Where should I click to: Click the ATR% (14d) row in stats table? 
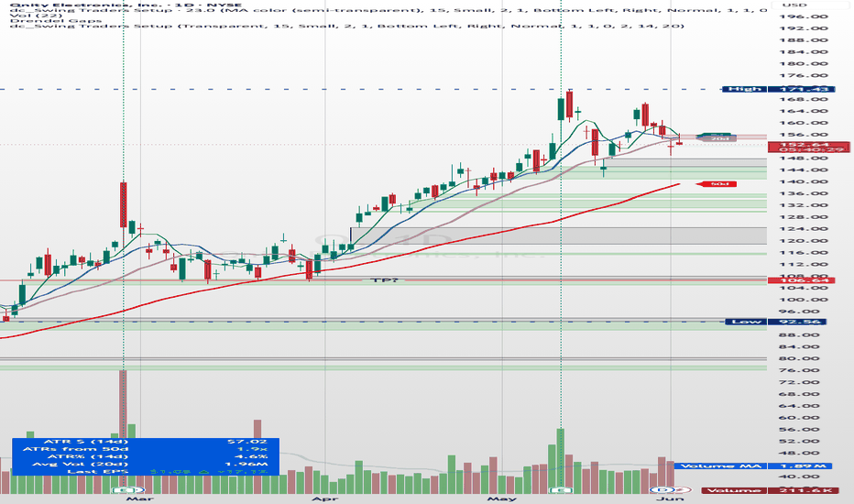coord(146,456)
